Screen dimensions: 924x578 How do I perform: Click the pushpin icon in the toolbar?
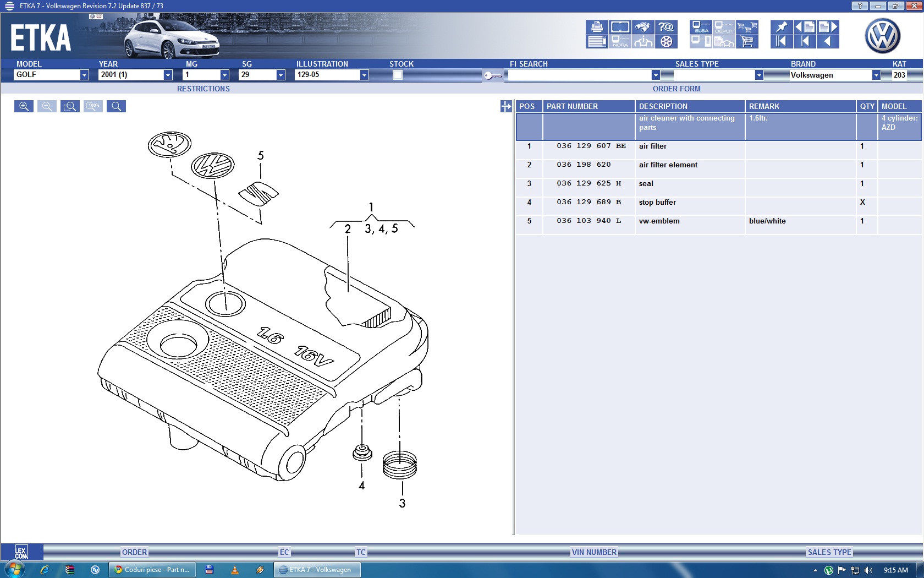781,27
